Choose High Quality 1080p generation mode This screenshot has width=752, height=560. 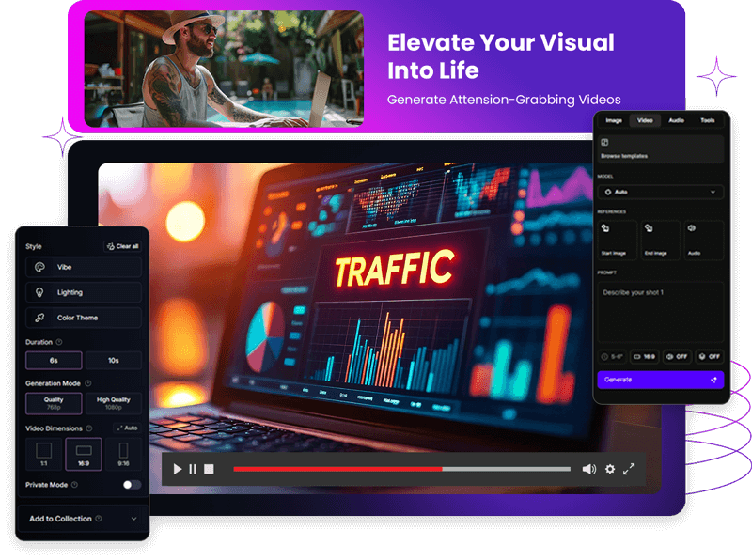(x=113, y=403)
